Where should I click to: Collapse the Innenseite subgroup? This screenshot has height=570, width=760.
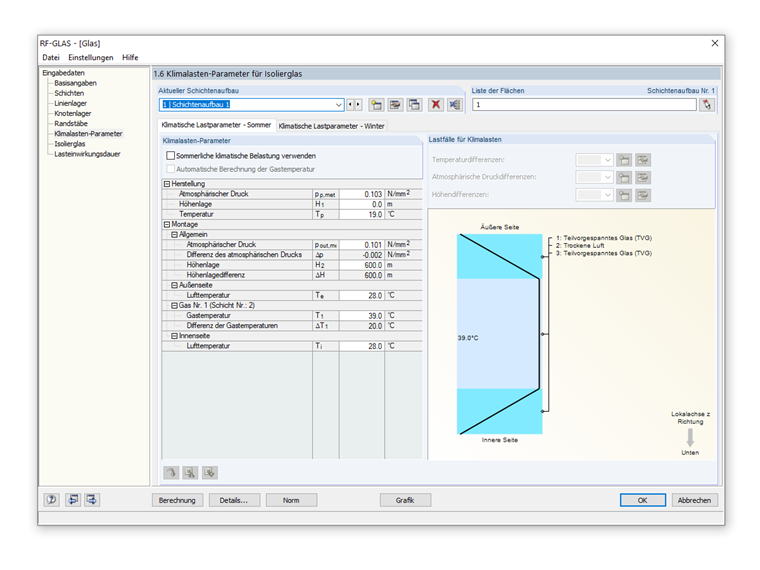pyautogui.click(x=174, y=336)
